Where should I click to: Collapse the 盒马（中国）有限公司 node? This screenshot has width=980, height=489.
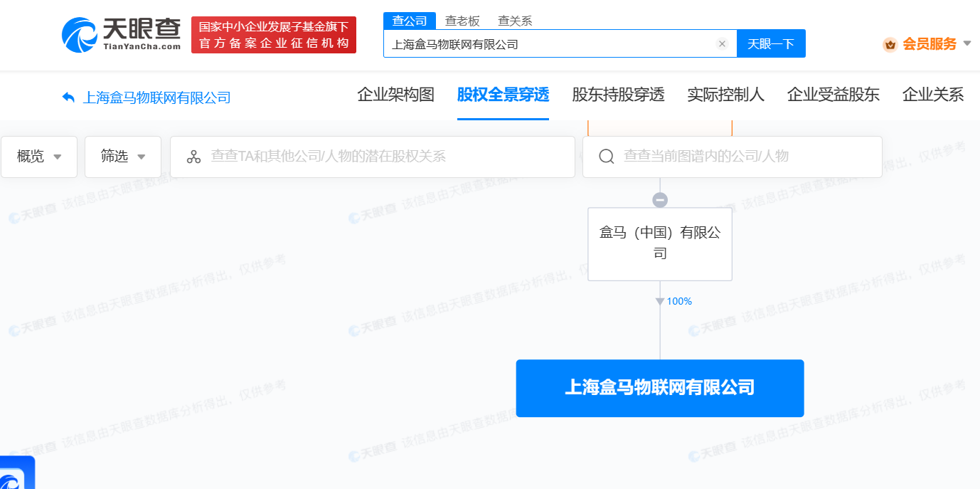click(660, 199)
